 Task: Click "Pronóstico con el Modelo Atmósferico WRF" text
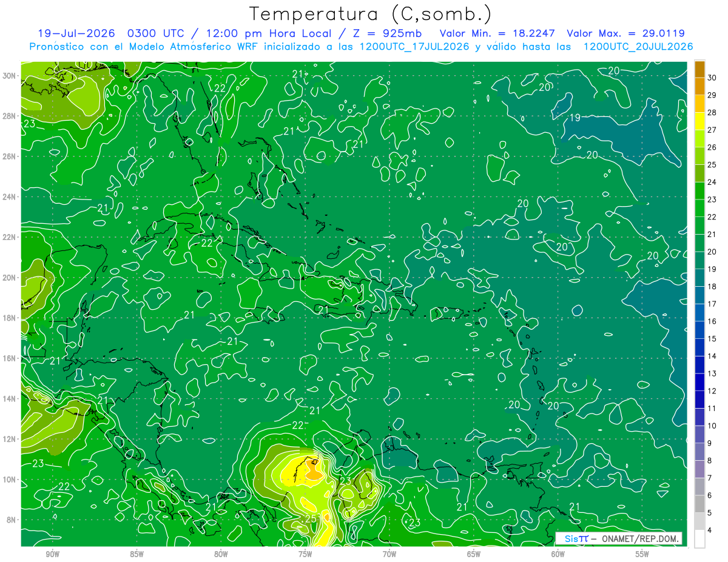coord(145,47)
